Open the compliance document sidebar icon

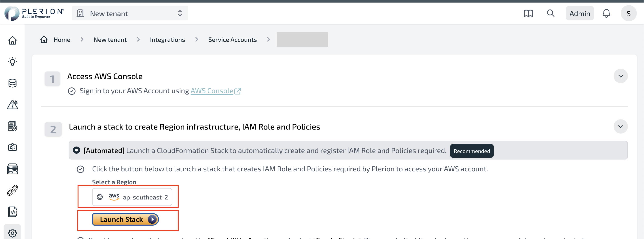(x=13, y=126)
